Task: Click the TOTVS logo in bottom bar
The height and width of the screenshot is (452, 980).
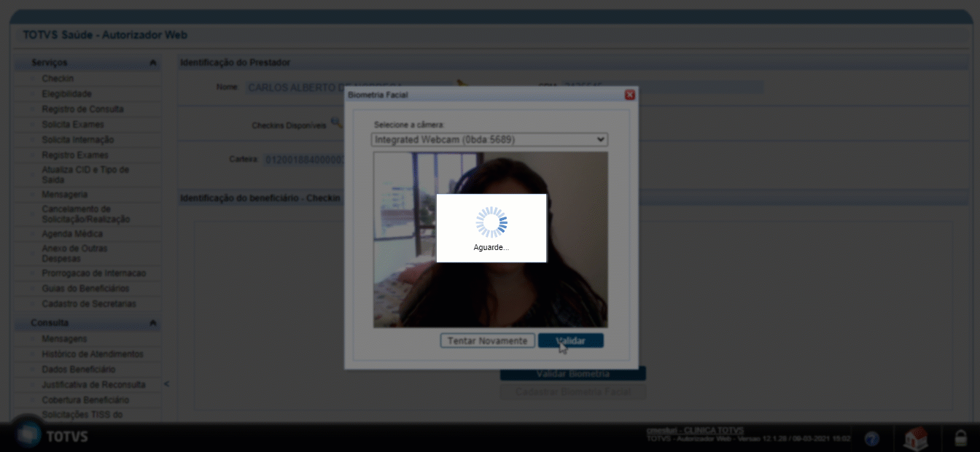Action: [51, 436]
